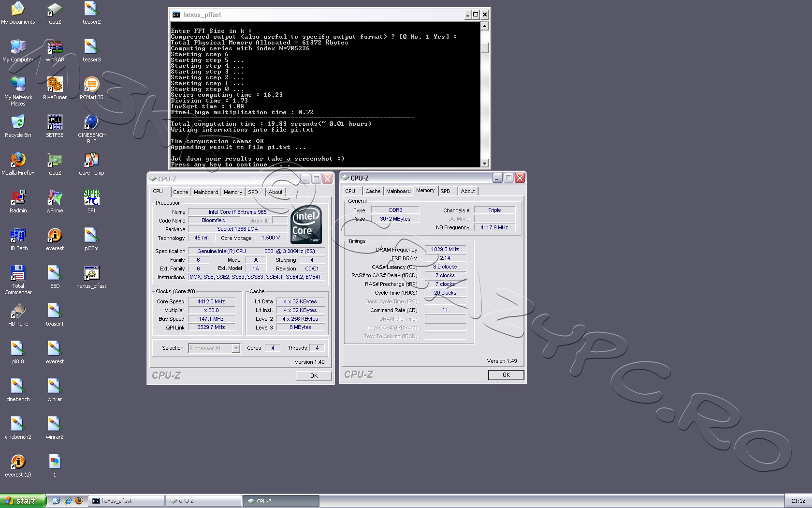The height and width of the screenshot is (508, 812).
Task: Launch PCMark05 from the desktop
Action: tap(91, 89)
